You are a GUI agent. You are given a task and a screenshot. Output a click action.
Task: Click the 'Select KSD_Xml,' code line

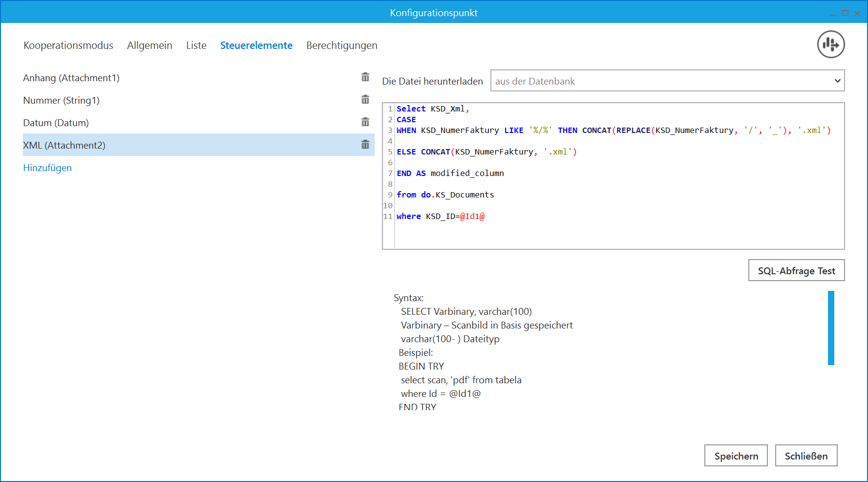pyautogui.click(x=433, y=109)
